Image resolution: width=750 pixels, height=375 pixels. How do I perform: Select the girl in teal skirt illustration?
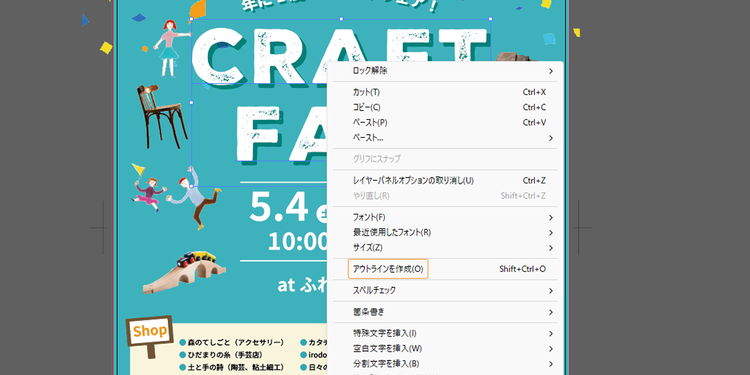click(x=170, y=48)
